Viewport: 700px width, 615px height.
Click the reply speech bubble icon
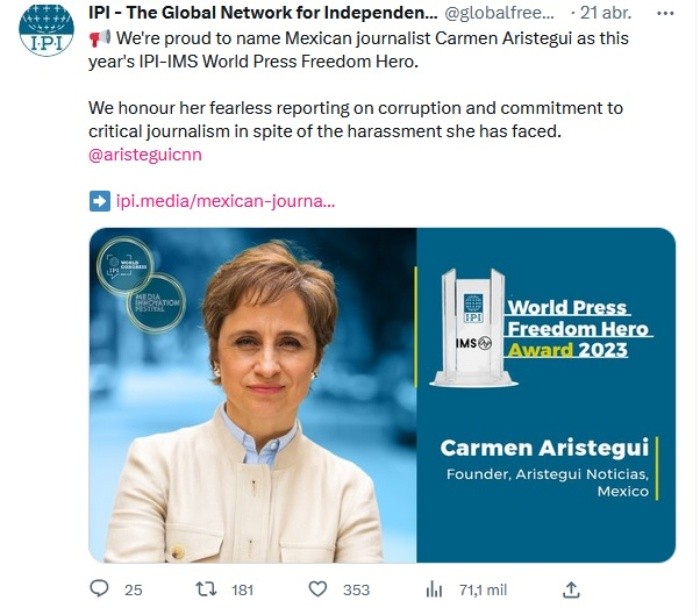[x=99, y=589]
